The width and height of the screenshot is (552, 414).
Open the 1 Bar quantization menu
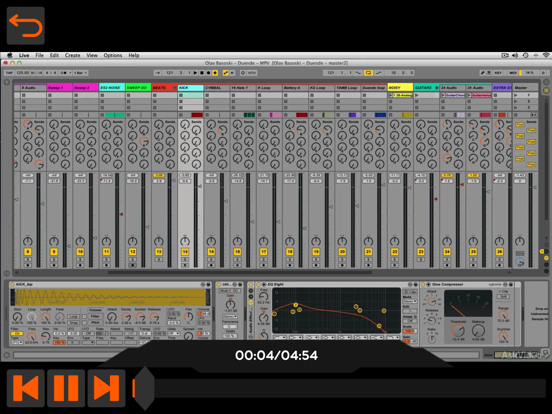80,73
